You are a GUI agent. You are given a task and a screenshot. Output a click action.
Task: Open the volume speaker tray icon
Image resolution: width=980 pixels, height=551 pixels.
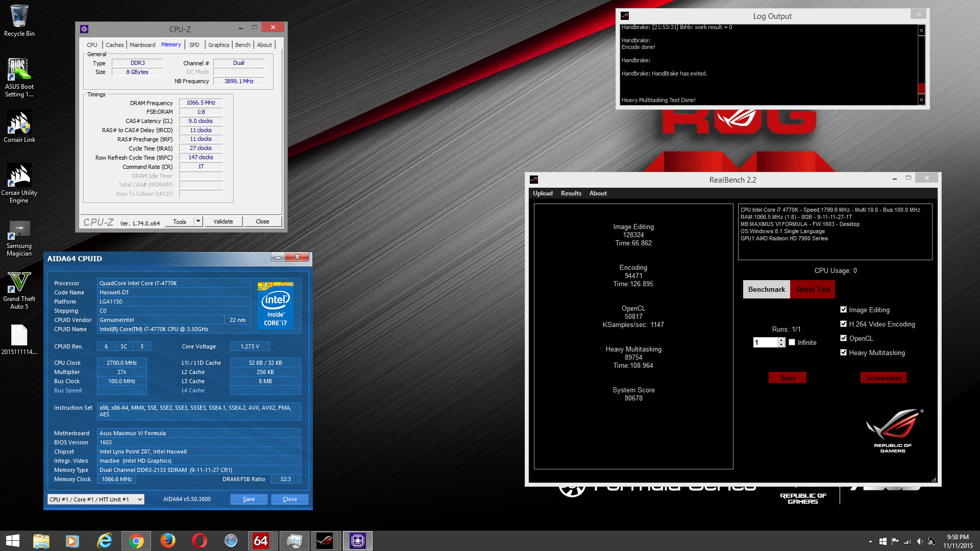pyautogui.click(x=920, y=541)
